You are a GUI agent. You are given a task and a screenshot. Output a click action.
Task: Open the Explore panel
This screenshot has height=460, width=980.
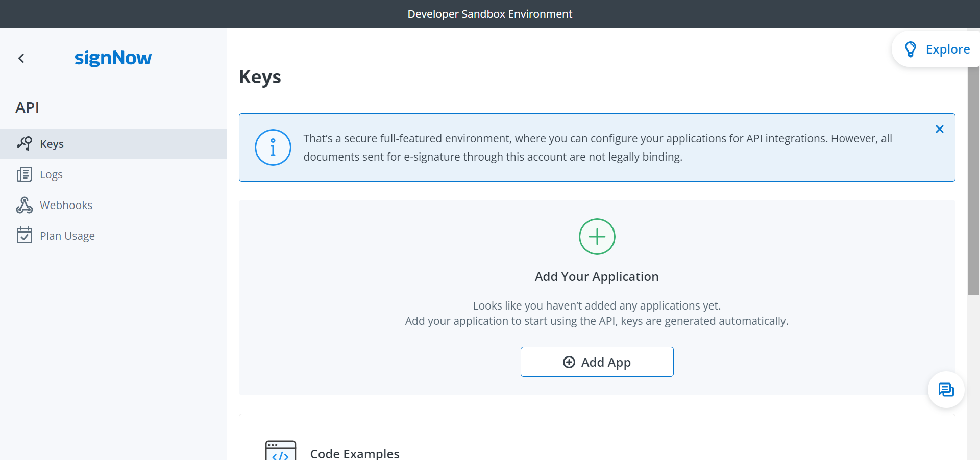pyautogui.click(x=948, y=49)
